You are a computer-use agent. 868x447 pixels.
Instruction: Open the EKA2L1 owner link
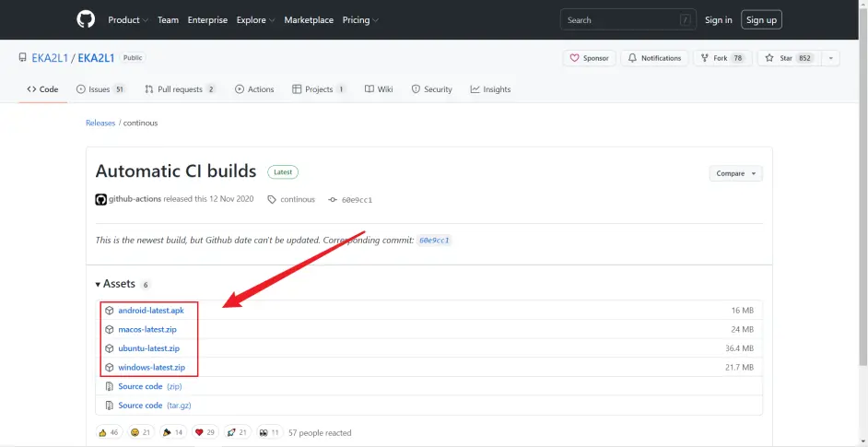[50, 58]
